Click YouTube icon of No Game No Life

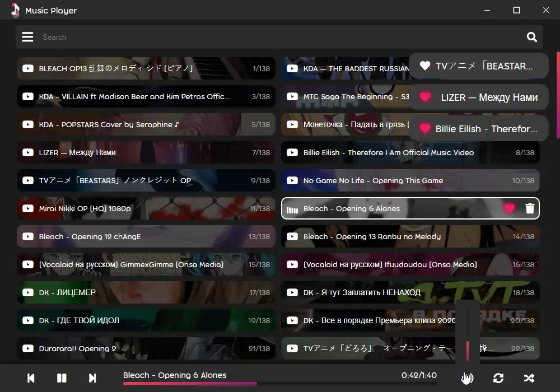click(292, 180)
